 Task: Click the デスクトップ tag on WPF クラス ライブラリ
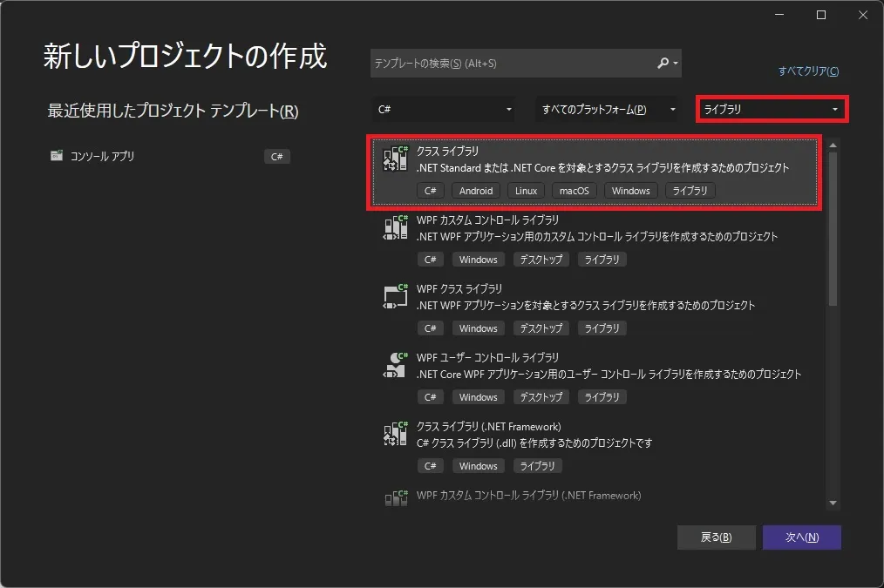pos(541,328)
